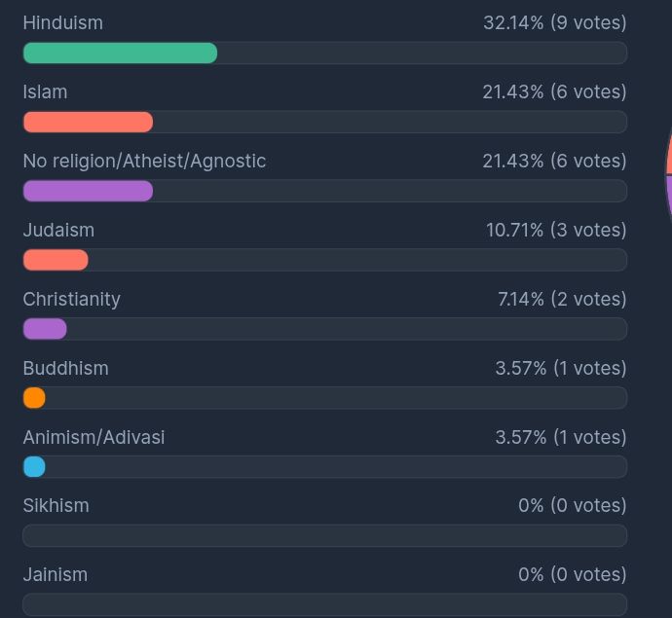Click the 7.14% (2 votes) text
This screenshot has height=618, width=672.
coord(562,299)
